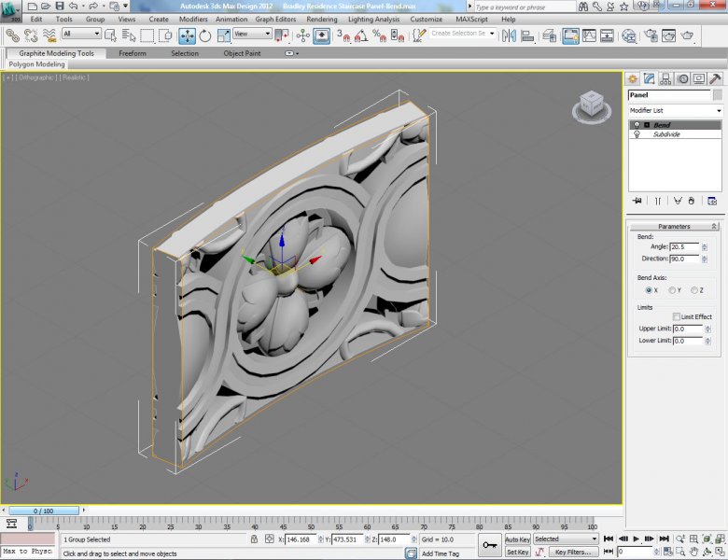
Task: Click the Polygon Modeling panel label
Action: tap(36, 64)
